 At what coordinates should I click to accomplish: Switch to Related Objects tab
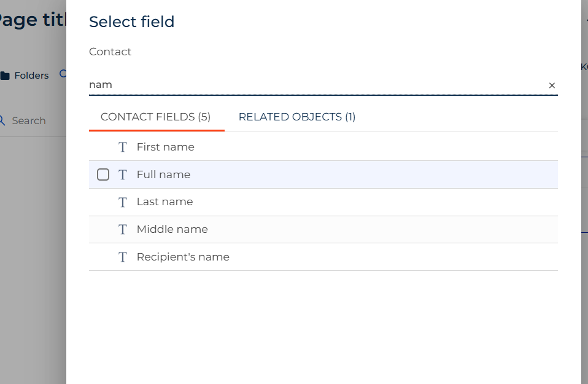[x=297, y=117]
